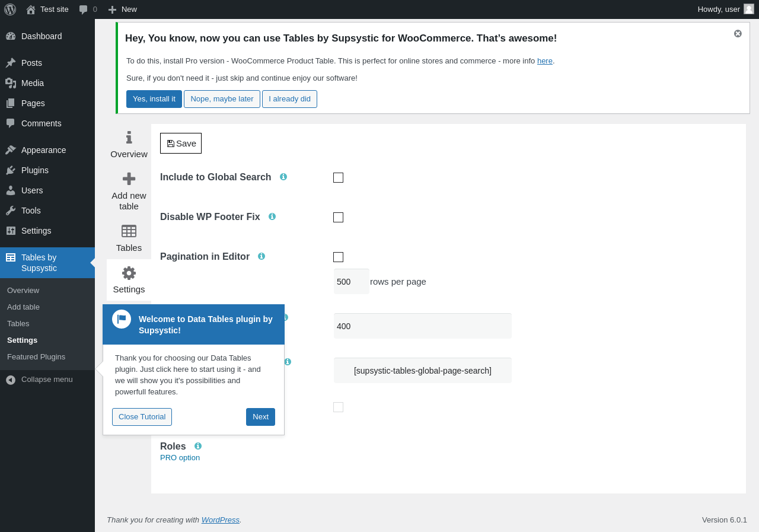Click the New plus icon in admin bar
The height and width of the screenshot is (532, 759).
click(x=112, y=9)
